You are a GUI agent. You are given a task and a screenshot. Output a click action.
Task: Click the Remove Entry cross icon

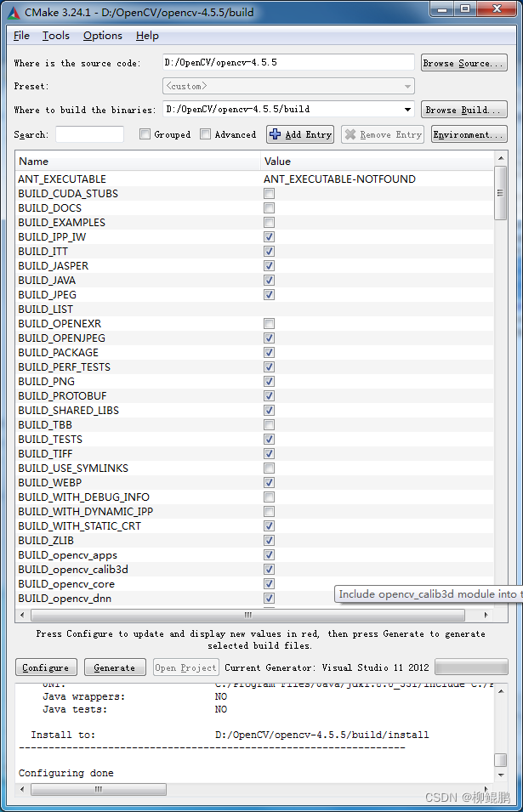(x=350, y=134)
